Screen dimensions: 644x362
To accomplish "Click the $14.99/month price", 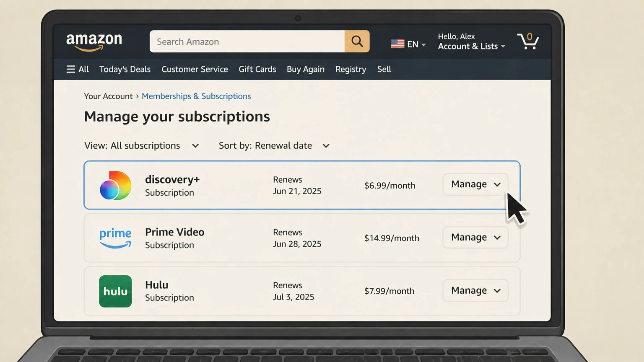I will [x=392, y=238].
